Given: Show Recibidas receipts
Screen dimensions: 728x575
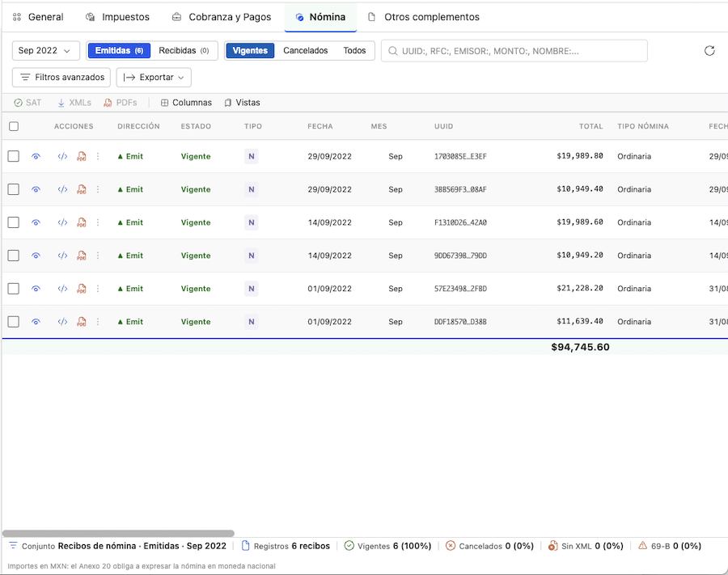Looking at the screenshot, I should click(184, 51).
